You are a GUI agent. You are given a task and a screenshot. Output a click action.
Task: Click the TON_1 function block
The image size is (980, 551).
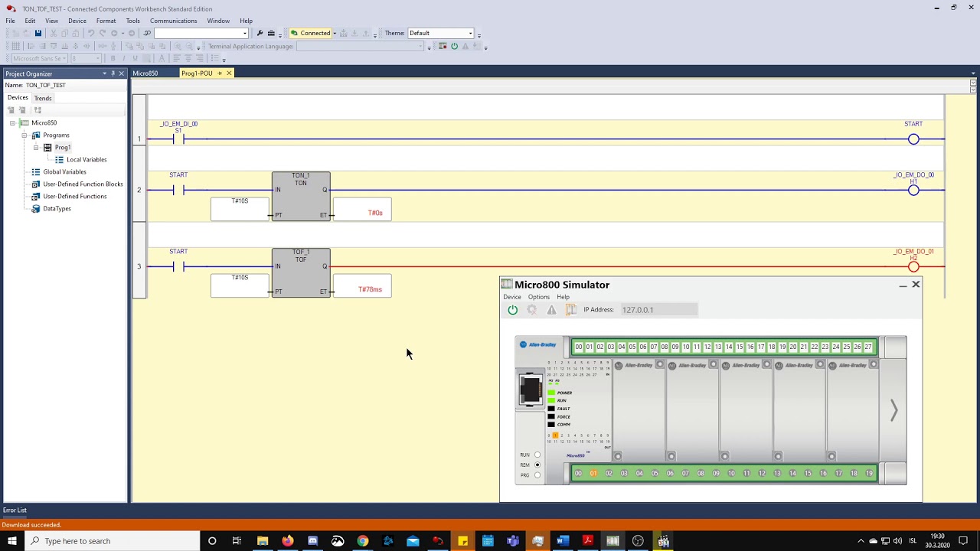(301, 197)
